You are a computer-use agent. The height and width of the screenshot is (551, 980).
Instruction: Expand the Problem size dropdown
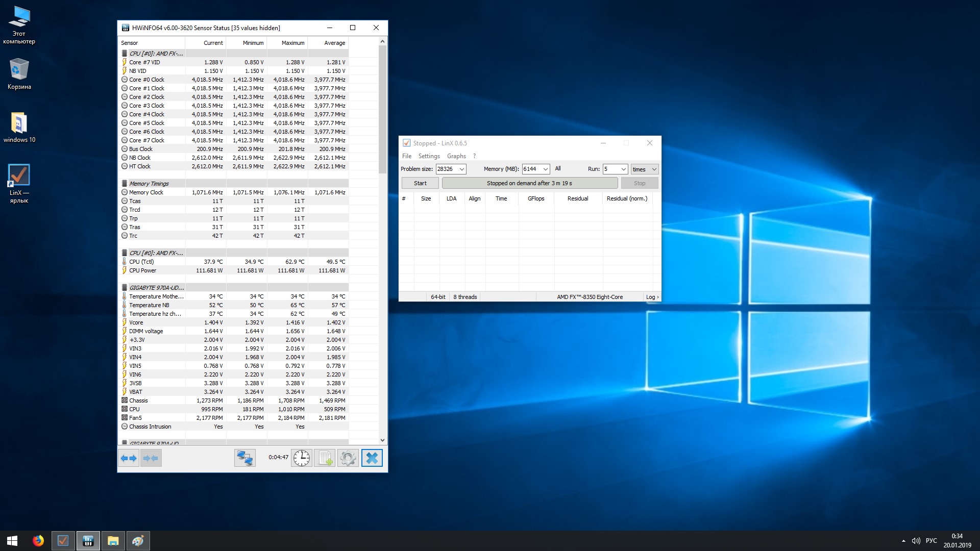461,169
